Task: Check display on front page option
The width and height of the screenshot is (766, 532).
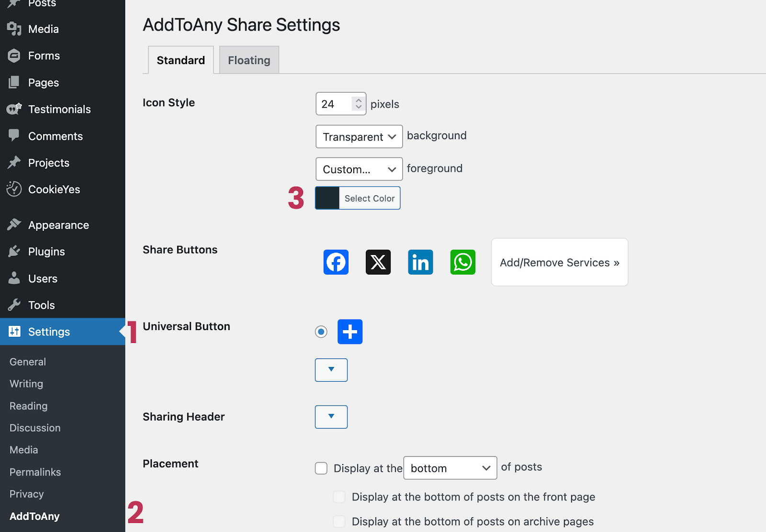Action: [x=339, y=497]
